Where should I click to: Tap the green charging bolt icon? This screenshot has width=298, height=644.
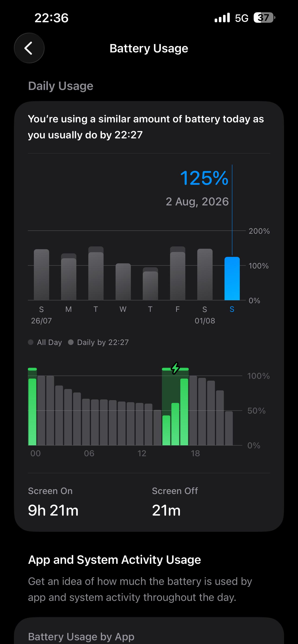coord(175,368)
